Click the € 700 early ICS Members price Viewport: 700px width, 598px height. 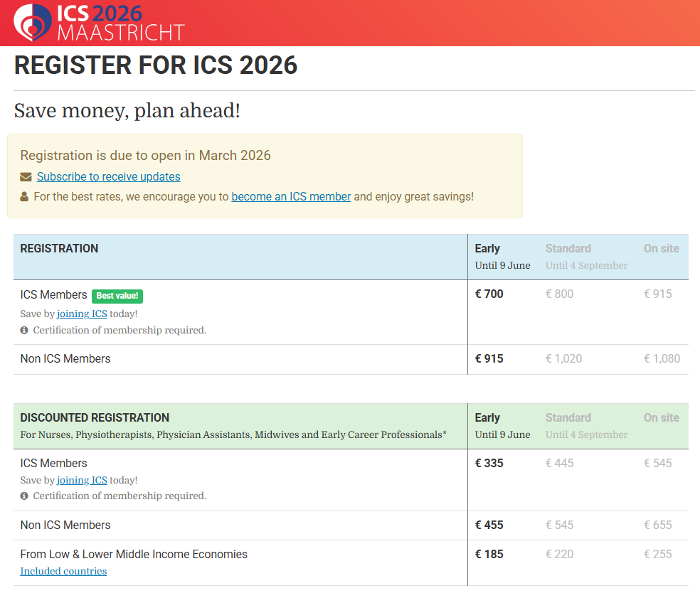click(x=489, y=294)
